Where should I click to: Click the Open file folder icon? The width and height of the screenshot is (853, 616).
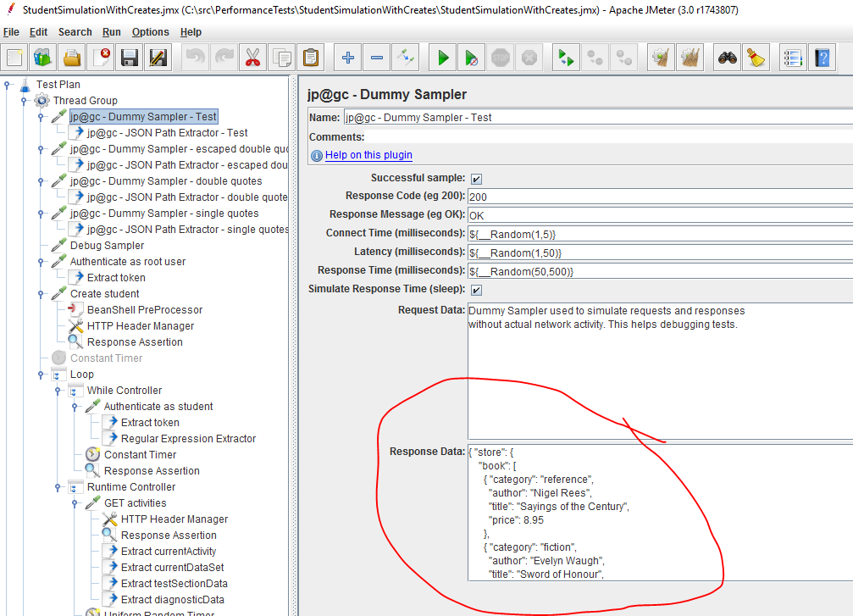72,57
